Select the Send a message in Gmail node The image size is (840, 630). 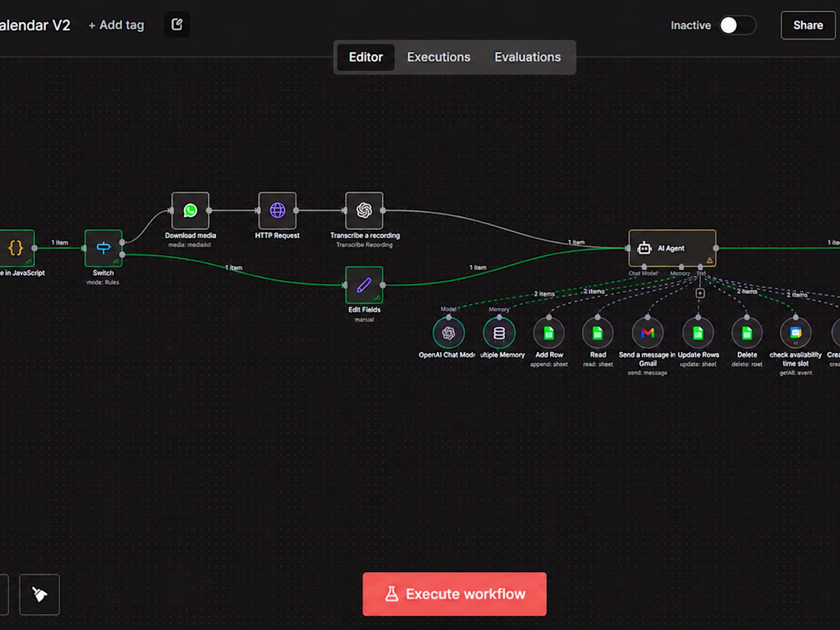tap(648, 333)
